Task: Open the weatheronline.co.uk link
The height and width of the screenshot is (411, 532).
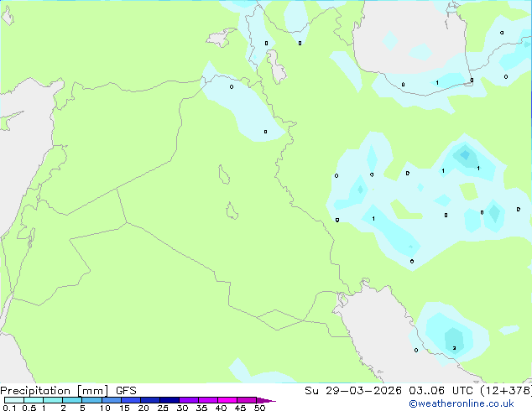Action: click(x=462, y=403)
